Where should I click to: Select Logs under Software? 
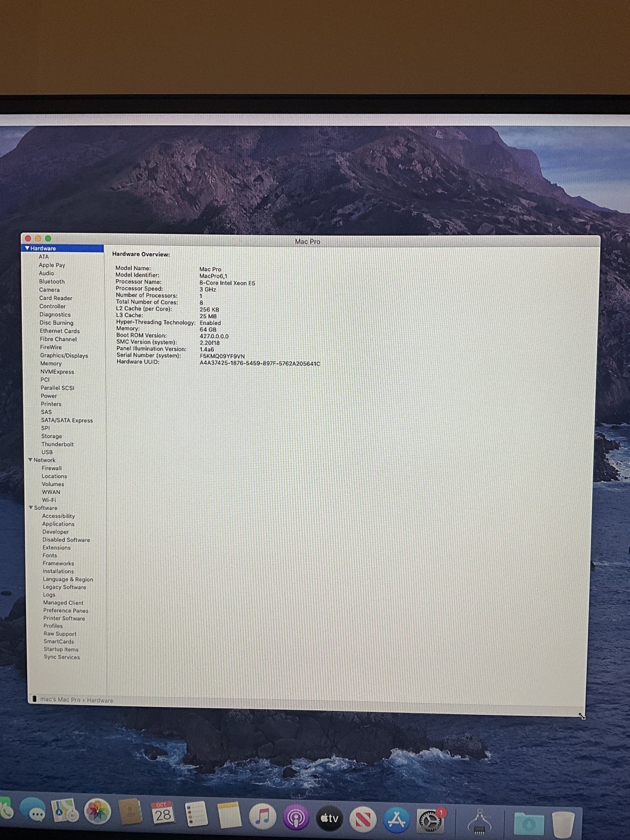click(x=49, y=595)
